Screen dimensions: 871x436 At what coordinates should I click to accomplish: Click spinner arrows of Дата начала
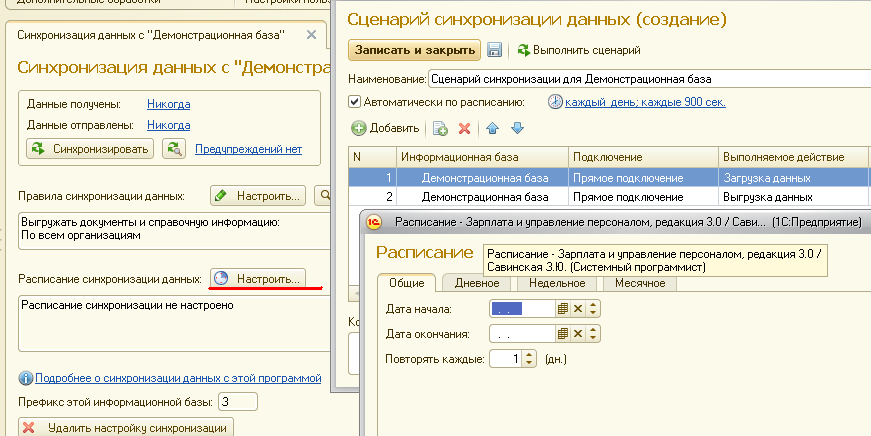(593, 309)
